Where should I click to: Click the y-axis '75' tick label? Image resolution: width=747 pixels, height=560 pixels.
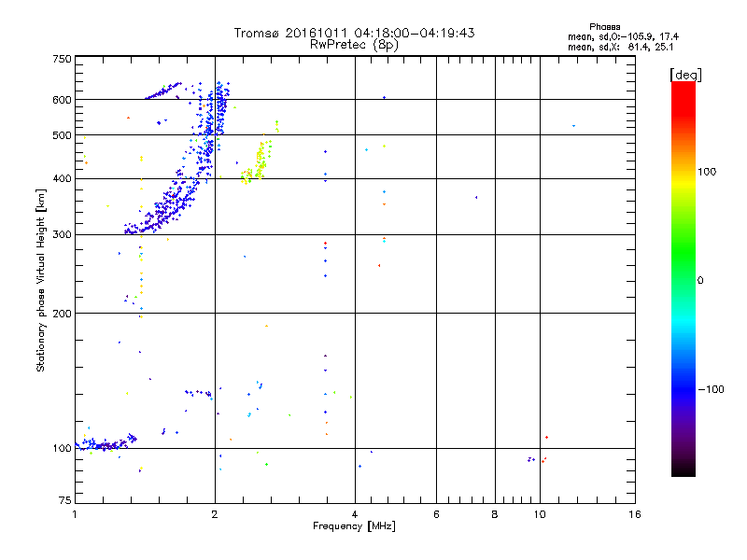(x=65, y=500)
